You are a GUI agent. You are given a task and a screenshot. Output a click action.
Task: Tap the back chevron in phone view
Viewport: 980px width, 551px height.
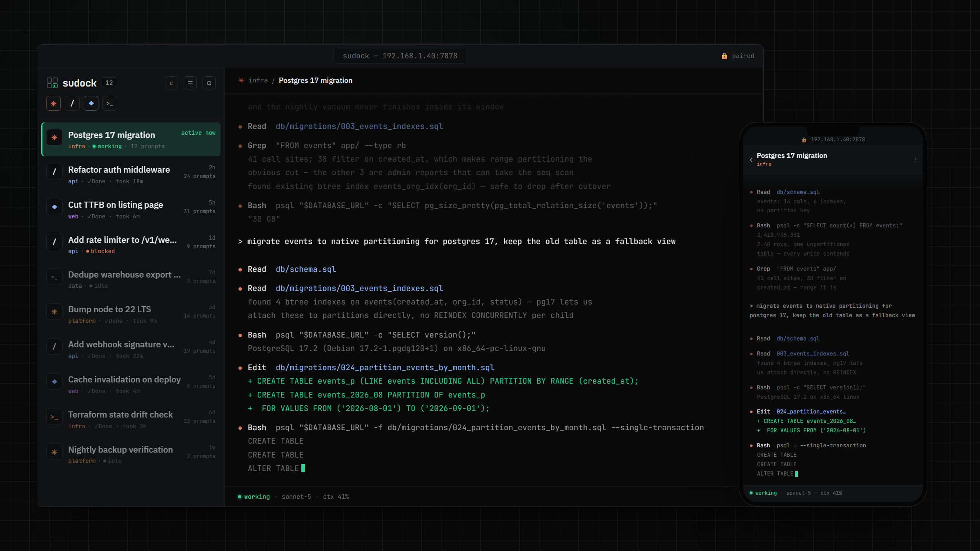click(751, 160)
